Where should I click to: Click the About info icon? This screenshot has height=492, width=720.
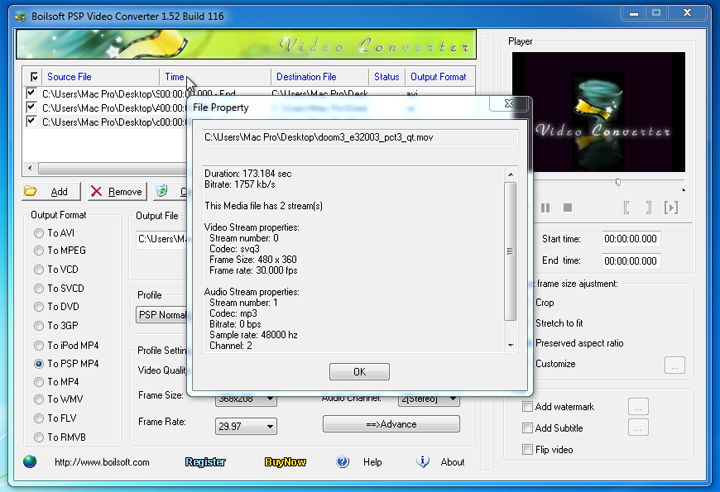(423, 461)
